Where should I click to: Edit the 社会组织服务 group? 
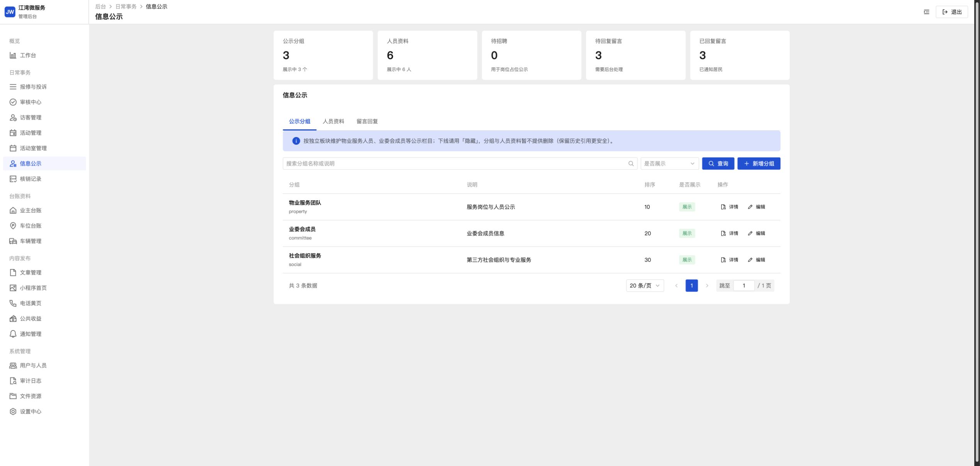[x=756, y=260]
